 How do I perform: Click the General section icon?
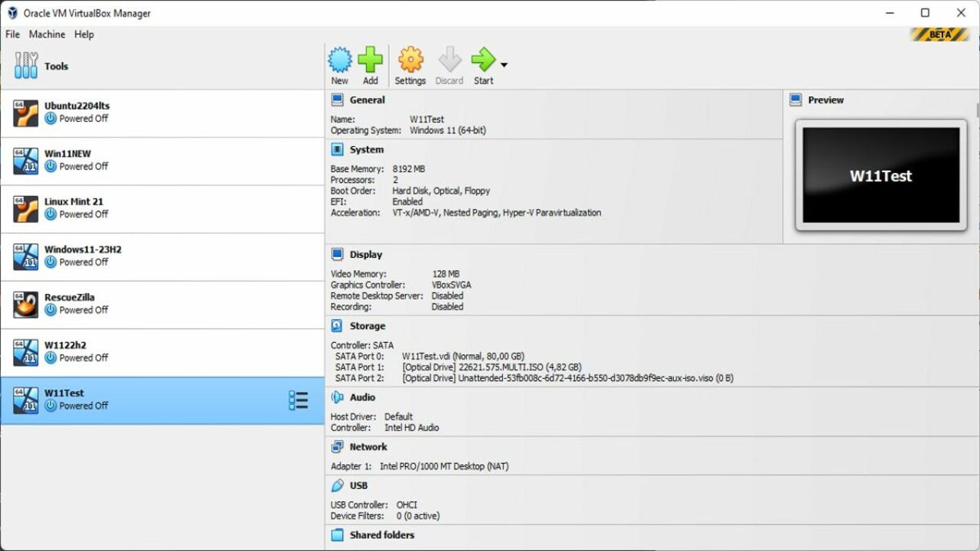point(337,99)
